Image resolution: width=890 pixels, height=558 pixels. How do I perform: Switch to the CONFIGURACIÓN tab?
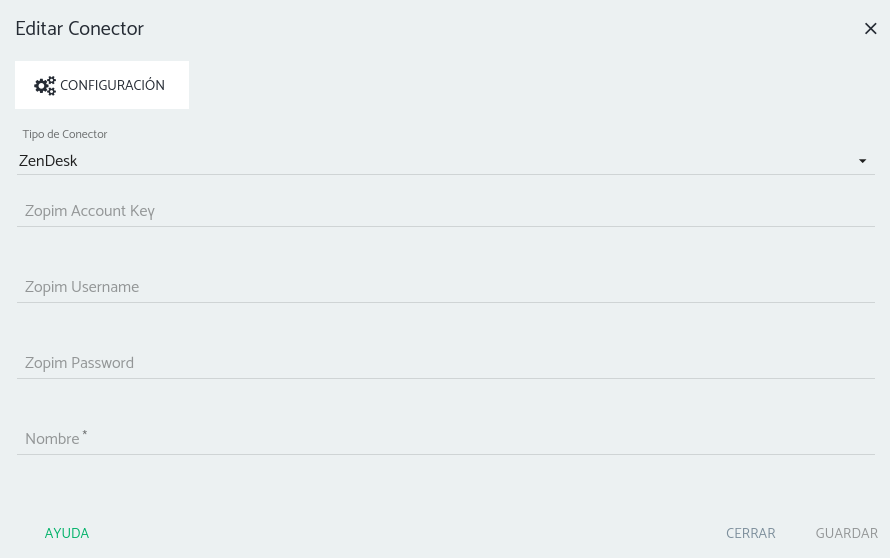pyautogui.click(x=102, y=86)
